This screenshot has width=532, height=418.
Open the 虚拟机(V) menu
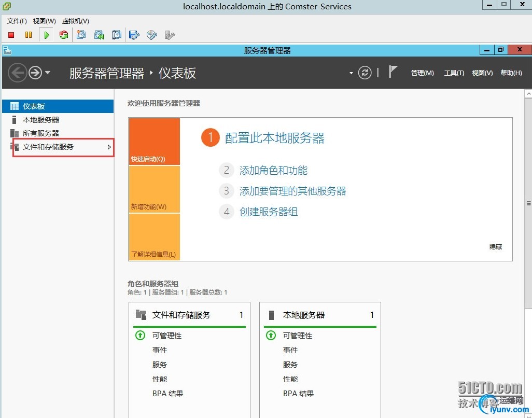76,21
